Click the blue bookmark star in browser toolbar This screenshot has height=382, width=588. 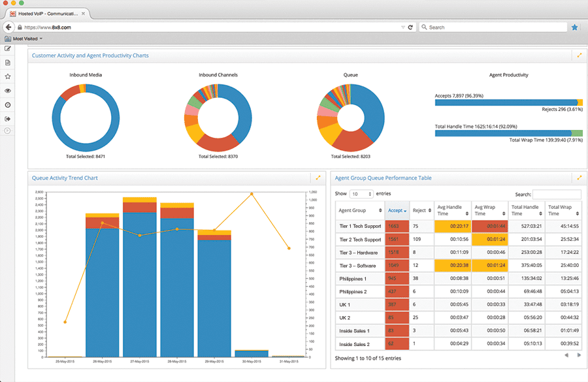575,27
